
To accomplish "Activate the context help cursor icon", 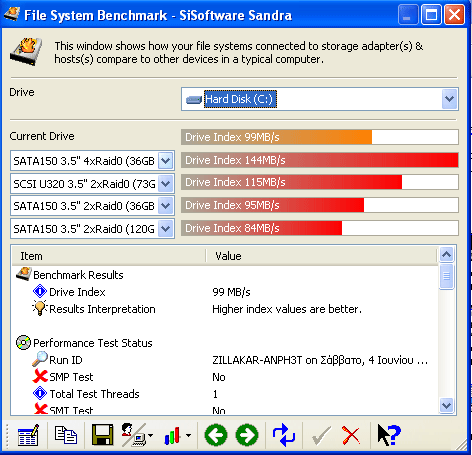I will (389, 435).
